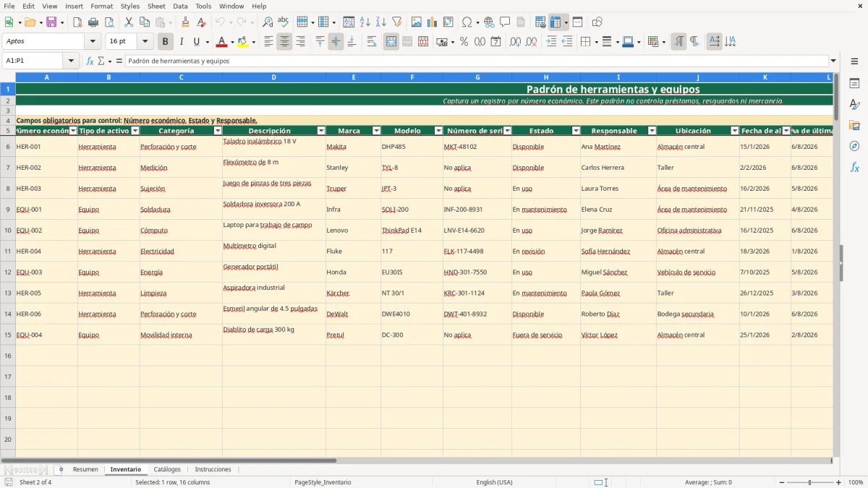Open filter dropdown on Responsable header
868x488 pixels.
click(652, 131)
